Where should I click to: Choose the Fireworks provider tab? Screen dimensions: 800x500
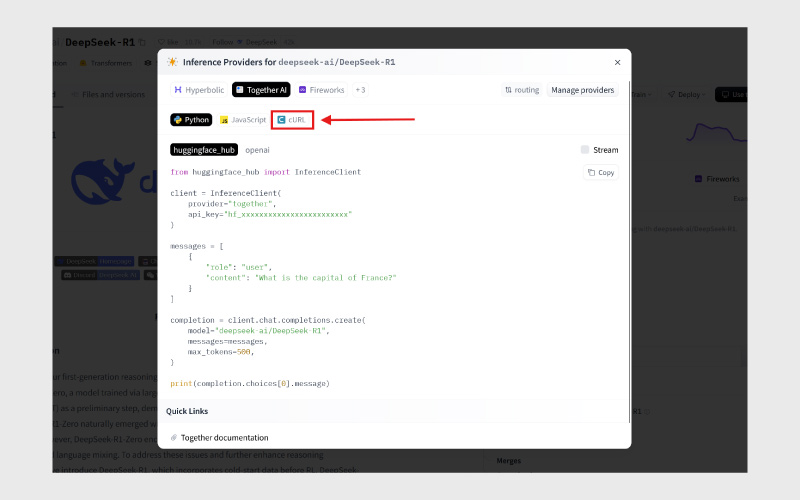321,90
